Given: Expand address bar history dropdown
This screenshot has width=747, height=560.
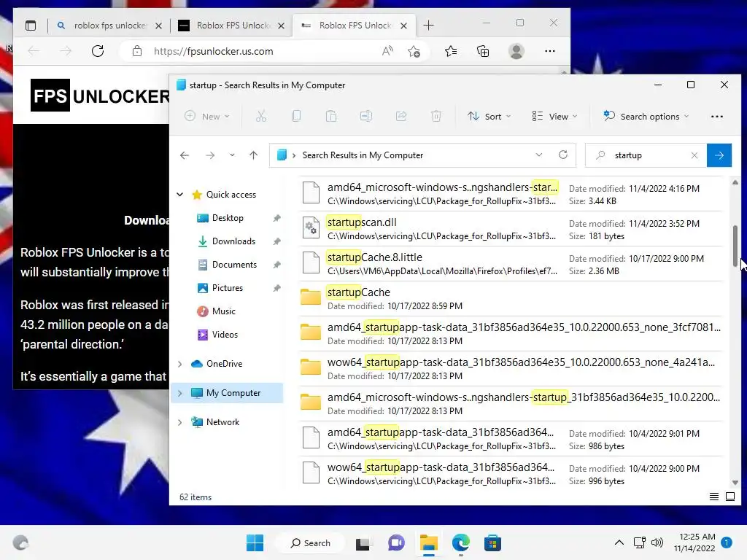Looking at the screenshot, I should click(539, 155).
